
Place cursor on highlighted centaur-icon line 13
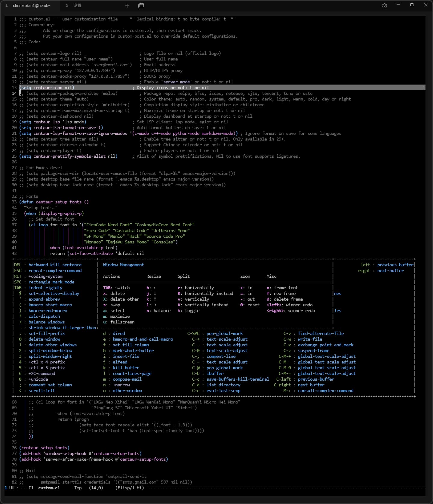tap(47, 88)
